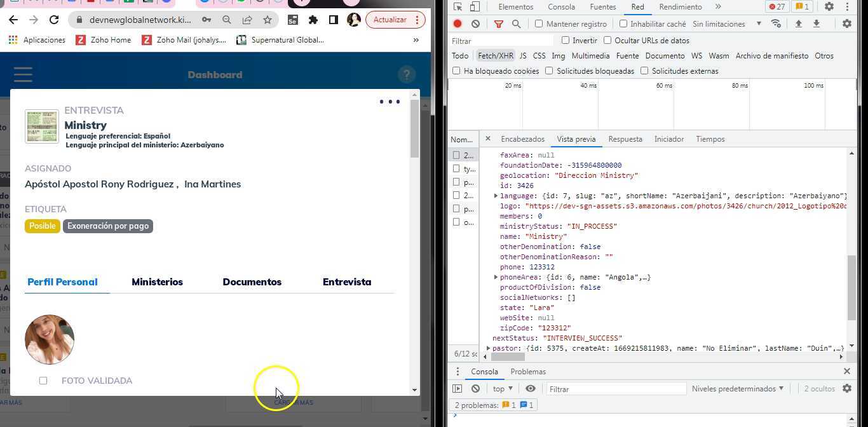Click the help question mark icon
Screen dimensions: 868x427
(407, 75)
